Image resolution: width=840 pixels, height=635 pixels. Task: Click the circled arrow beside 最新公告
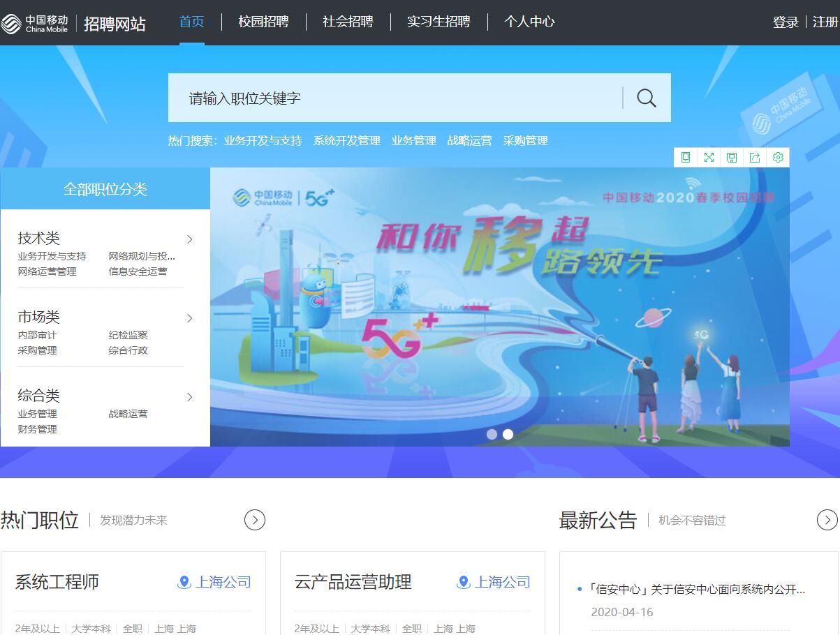827,520
